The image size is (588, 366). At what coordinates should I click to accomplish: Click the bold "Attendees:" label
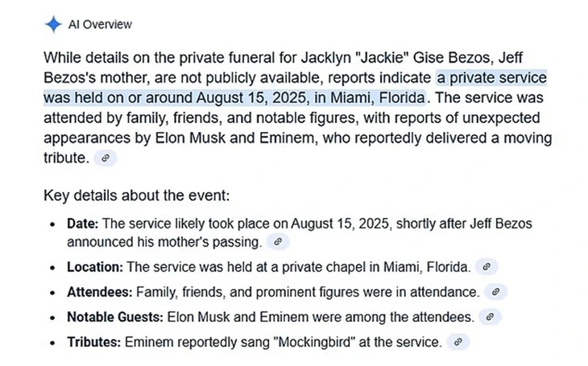100,292
